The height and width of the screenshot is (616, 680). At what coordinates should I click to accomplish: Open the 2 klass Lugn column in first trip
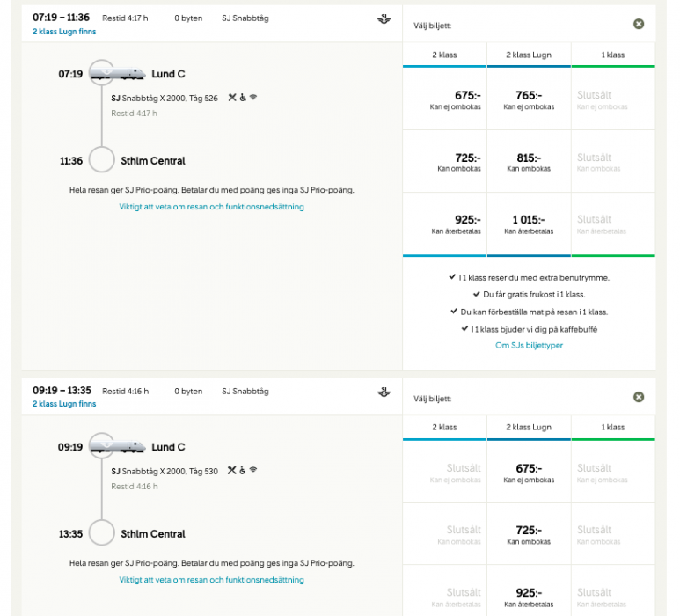pyautogui.click(x=529, y=55)
